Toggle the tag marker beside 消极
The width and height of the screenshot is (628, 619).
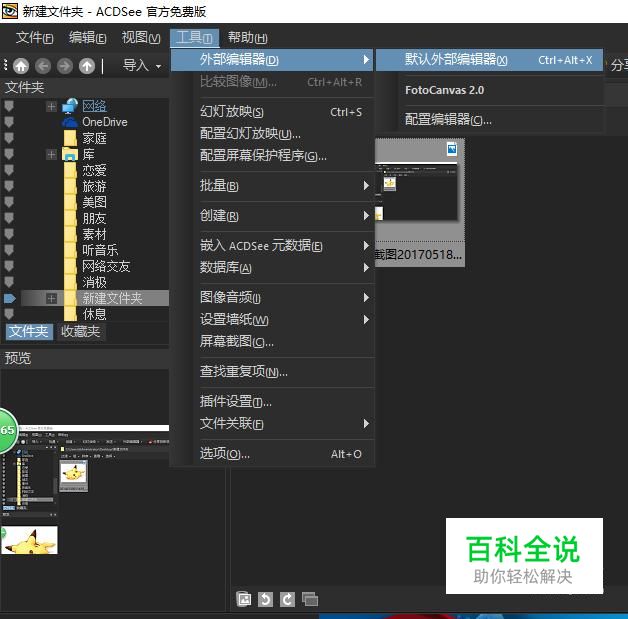(x=9, y=282)
